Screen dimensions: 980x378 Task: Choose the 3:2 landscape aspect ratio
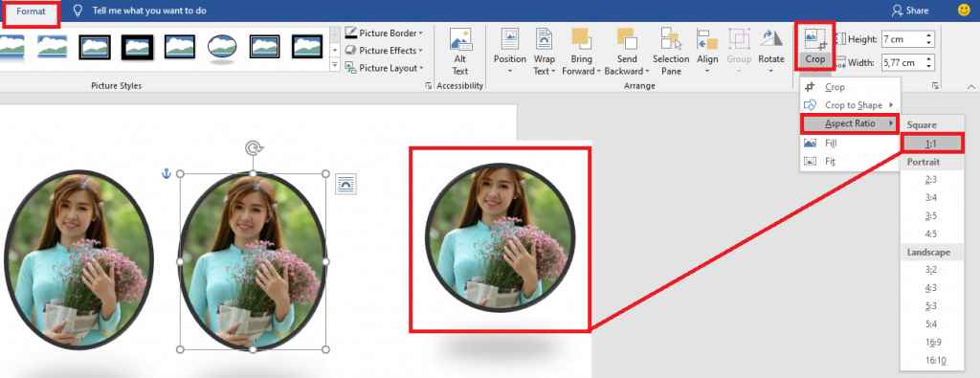[932, 271]
